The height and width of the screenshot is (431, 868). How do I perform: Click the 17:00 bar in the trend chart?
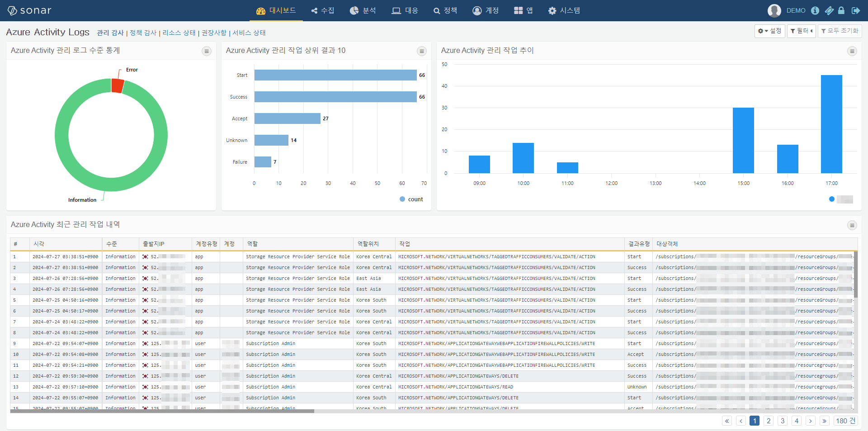(x=831, y=124)
